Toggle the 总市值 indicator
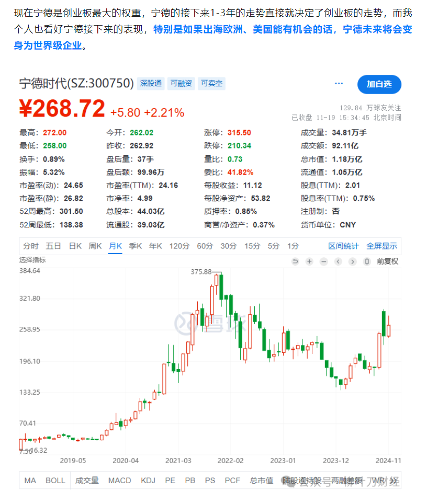 click(261, 480)
